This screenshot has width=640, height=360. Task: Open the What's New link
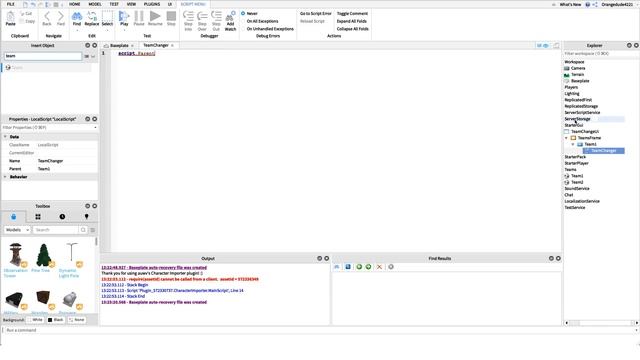570,4
